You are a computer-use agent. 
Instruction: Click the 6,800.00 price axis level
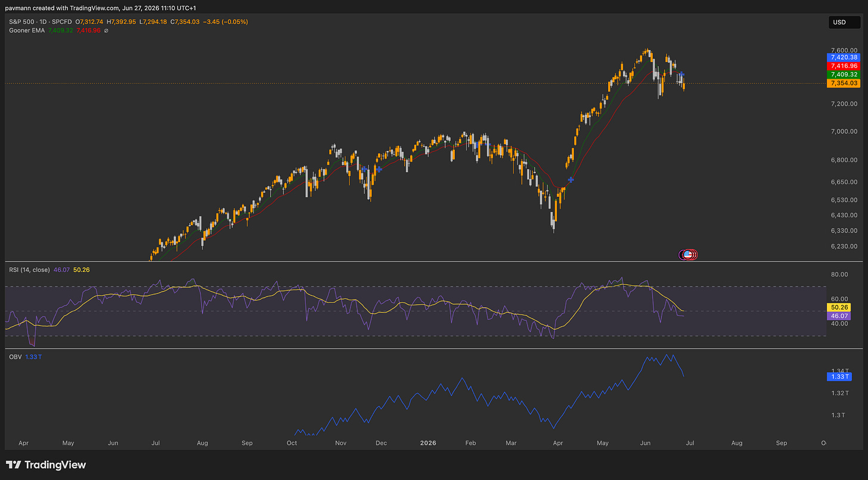[844, 160]
